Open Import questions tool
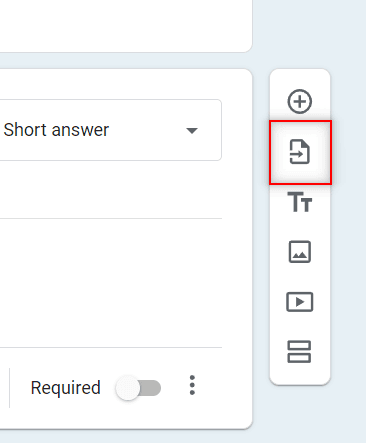This screenshot has width=366, height=443. point(300,152)
